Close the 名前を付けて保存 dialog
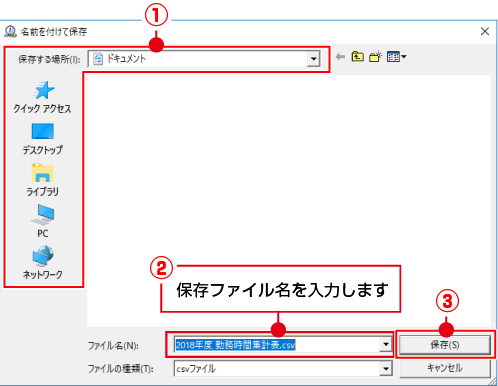This screenshot has height=386, width=498. coord(485,31)
